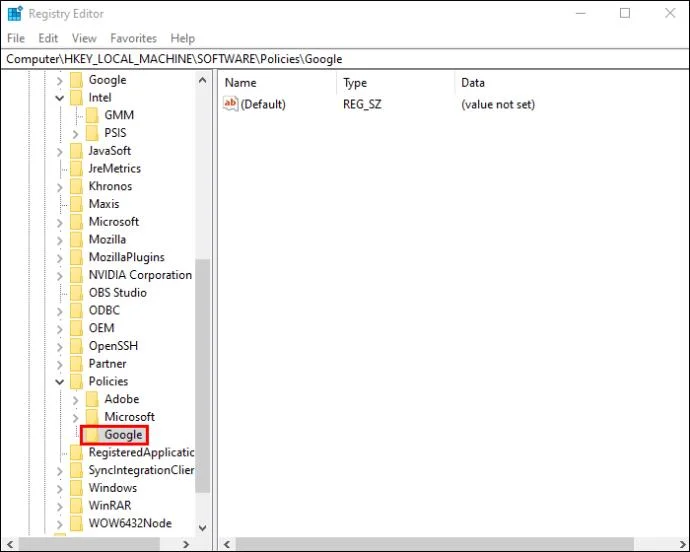Select the SyncIntegrationClients key

[141, 470]
